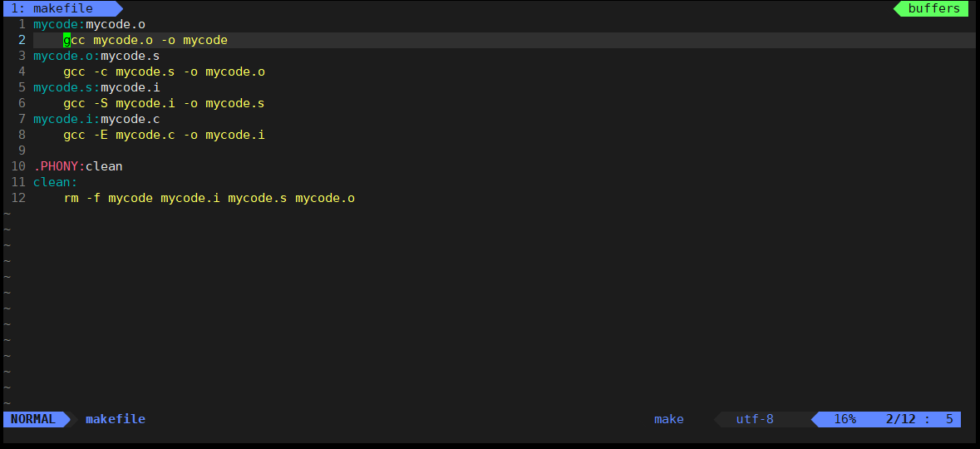The height and width of the screenshot is (449, 980).
Task: Click the 'make' filetype in the status line
Action: (x=669, y=419)
